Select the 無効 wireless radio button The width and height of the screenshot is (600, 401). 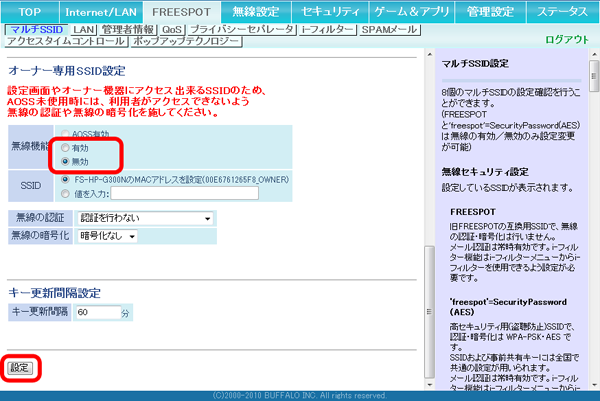[65, 161]
